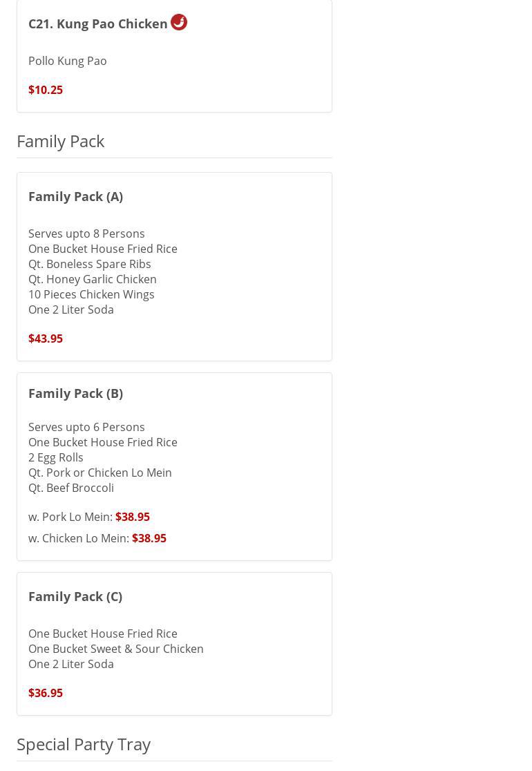Click the One Bucket Sweet & Sour Chicken line
Screen dimensions: 532x771
116,649
